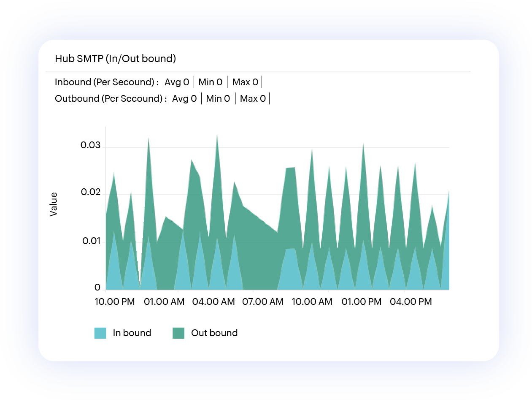Click the Inbound Avg 0 value

click(x=177, y=82)
